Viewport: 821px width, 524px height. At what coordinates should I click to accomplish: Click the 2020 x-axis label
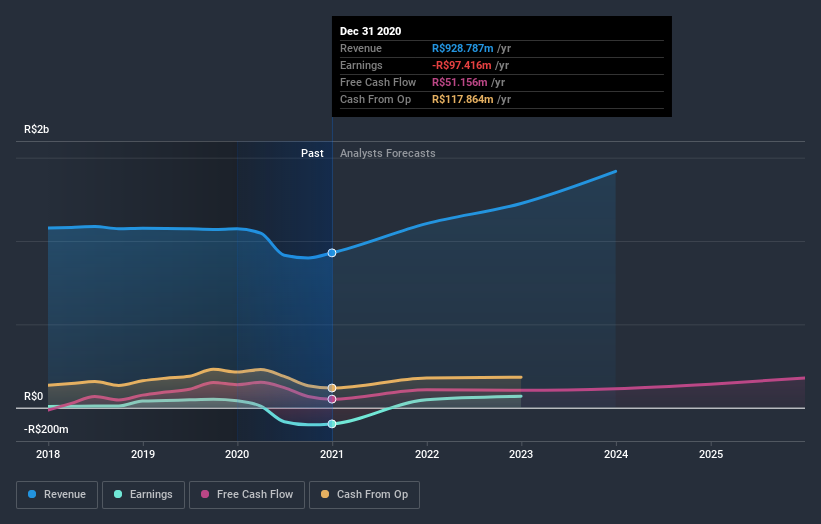(x=237, y=454)
